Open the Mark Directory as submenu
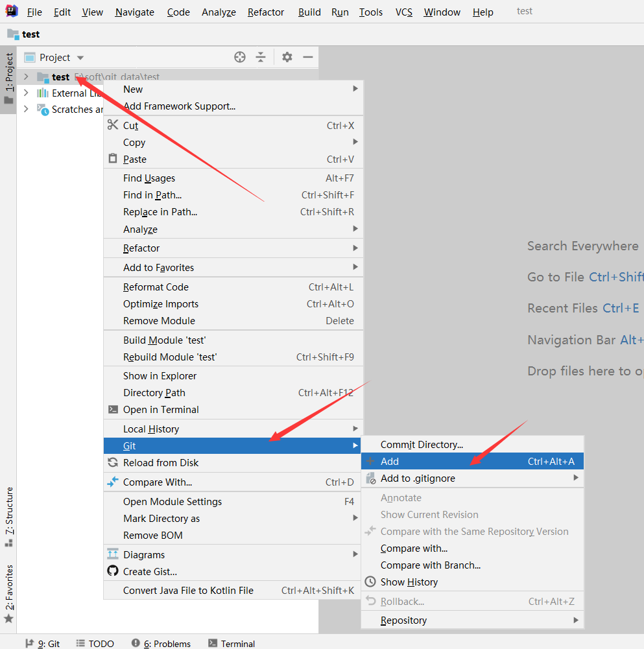 click(x=233, y=518)
